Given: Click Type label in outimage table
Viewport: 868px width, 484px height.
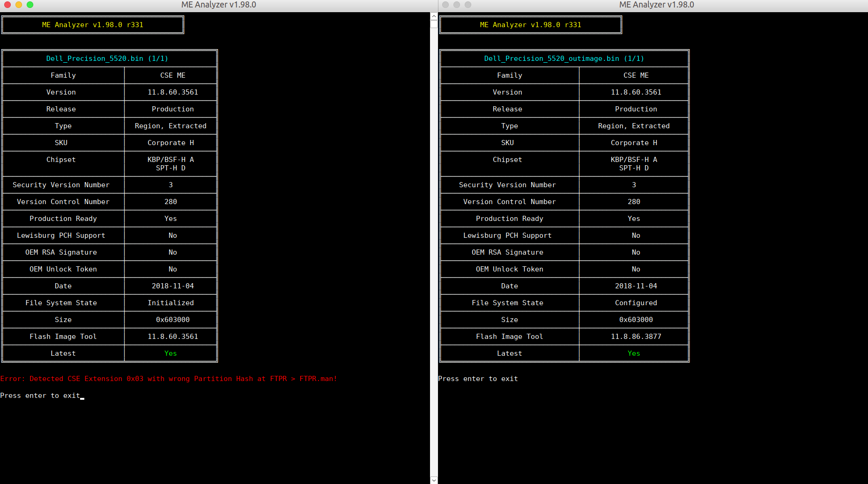Looking at the screenshot, I should tap(510, 126).
